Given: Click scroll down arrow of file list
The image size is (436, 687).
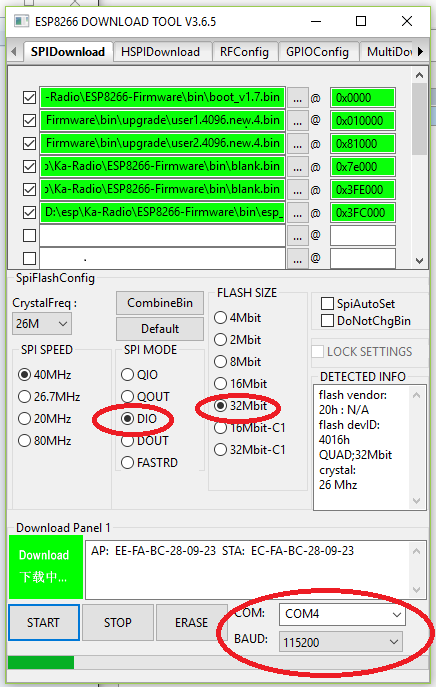Looking at the screenshot, I should pos(419,261).
